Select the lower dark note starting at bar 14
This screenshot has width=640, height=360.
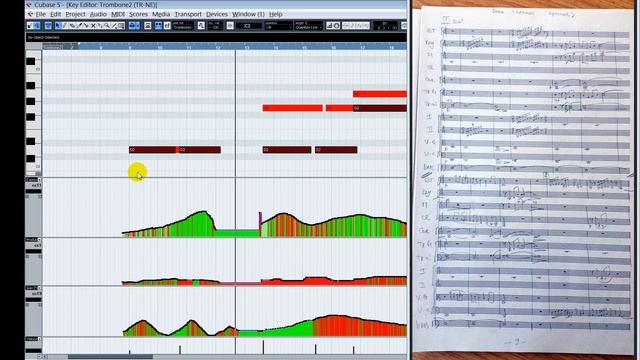click(287, 150)
